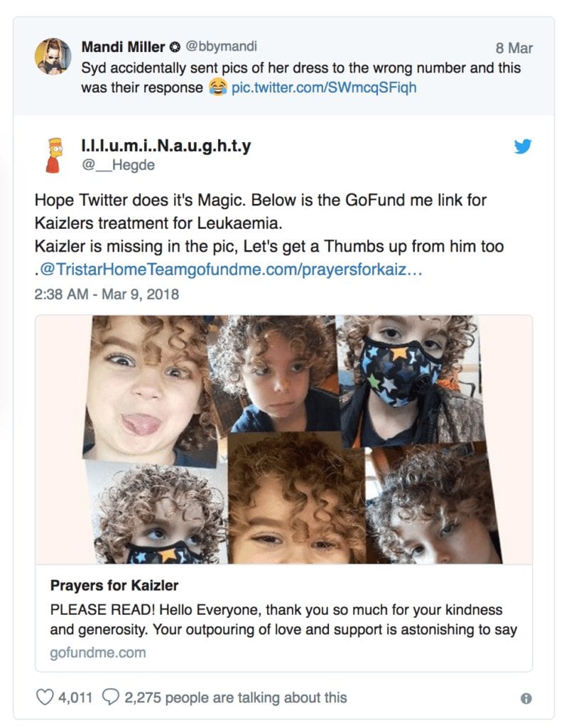
Task: Open pic.twitter.com/SWmcqSFiqh link
Action: coord(324,87)
